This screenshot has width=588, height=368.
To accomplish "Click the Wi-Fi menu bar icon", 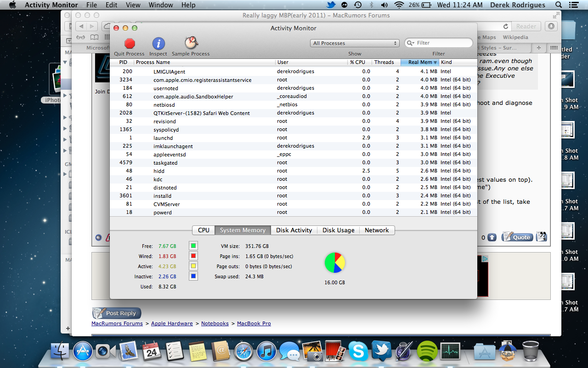I will pos(399,5).
